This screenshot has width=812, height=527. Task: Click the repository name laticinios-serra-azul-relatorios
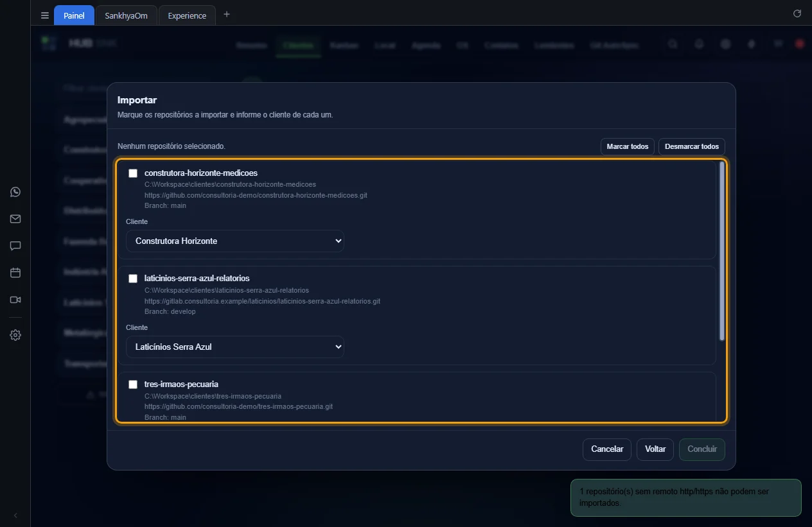(197, 279)
